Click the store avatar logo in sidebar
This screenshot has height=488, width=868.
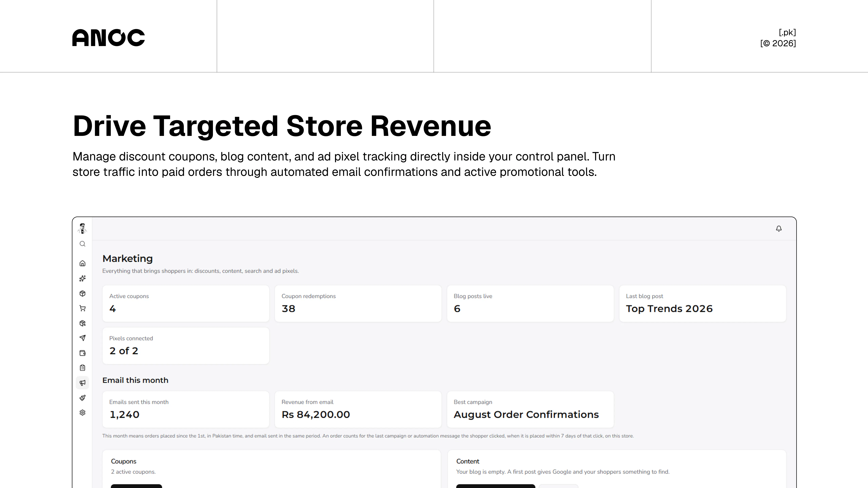coord(82,228)
